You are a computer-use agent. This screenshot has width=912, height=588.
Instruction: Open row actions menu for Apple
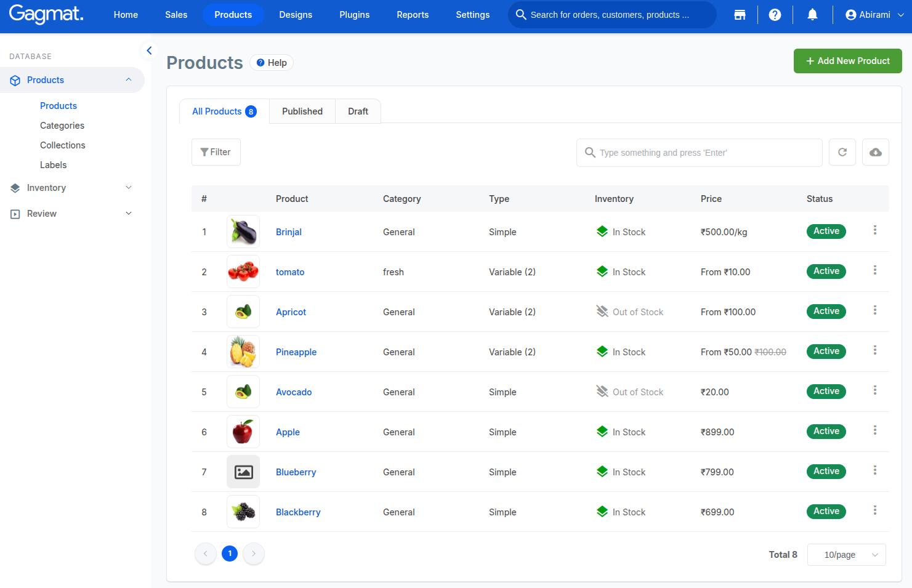tap(874, 430)
